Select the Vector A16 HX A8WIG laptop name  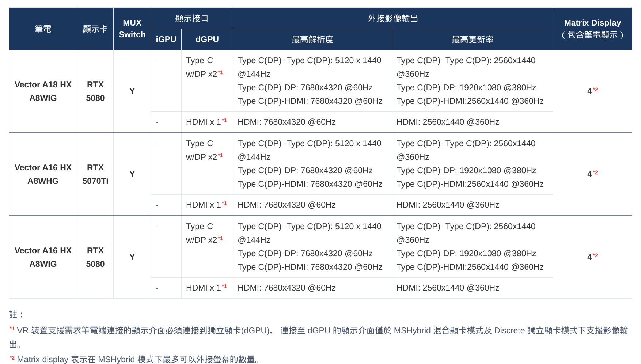[x=43, y=257]
